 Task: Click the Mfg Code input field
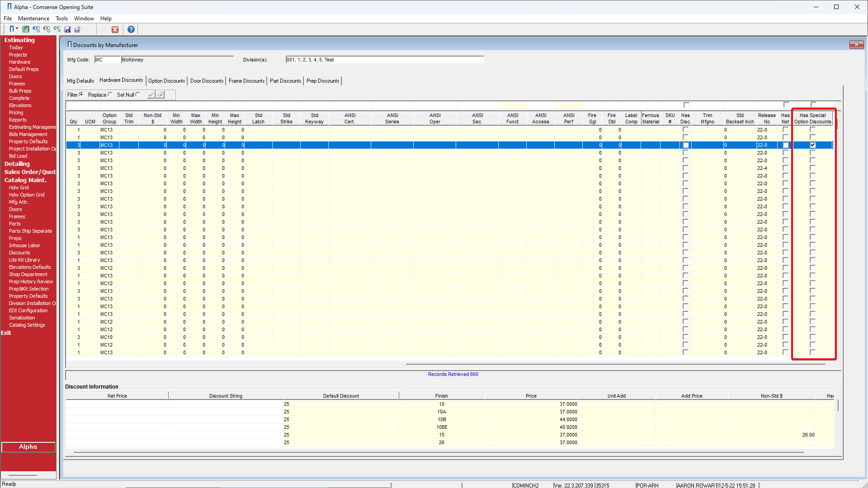click(x=107, y=60)
